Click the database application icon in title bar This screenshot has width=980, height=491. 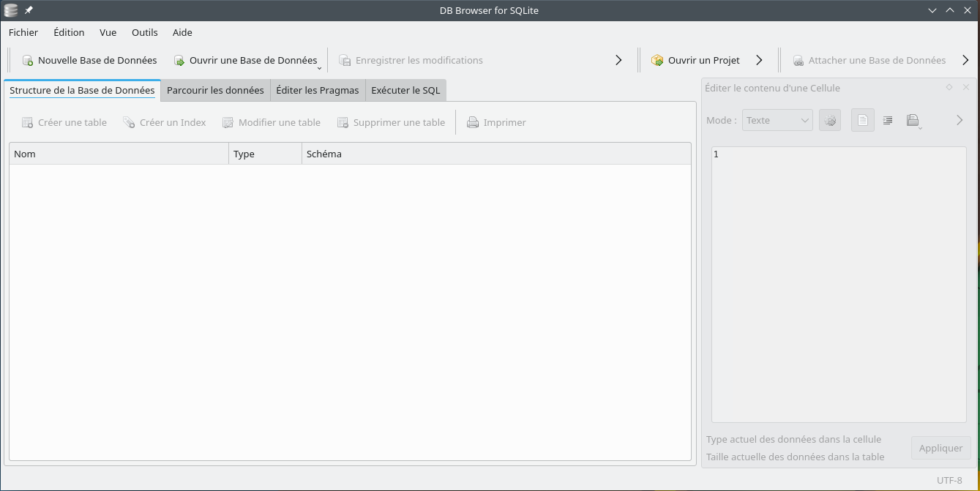(11, 10)
